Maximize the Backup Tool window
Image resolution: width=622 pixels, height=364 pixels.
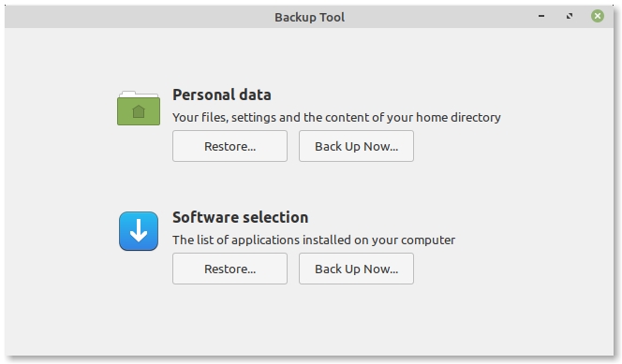tap(570, 16)
